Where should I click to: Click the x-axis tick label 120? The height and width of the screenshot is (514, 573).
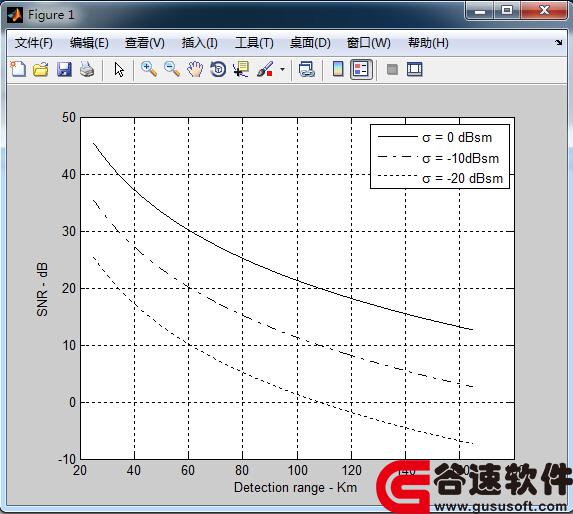[x=351, y=470]
